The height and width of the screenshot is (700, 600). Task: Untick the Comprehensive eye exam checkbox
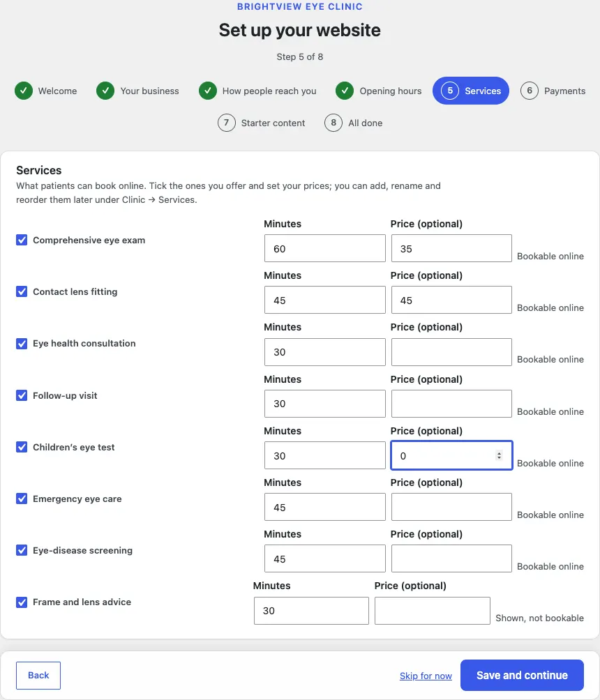22,240
